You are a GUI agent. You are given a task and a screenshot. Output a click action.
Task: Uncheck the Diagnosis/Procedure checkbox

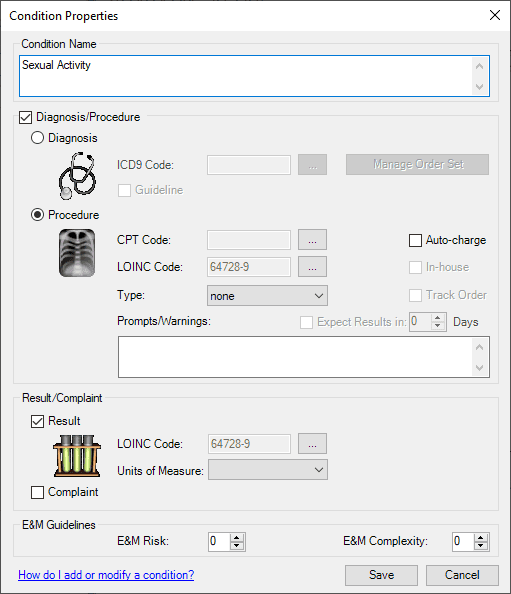pyautogui.click(x=25, y=117)
